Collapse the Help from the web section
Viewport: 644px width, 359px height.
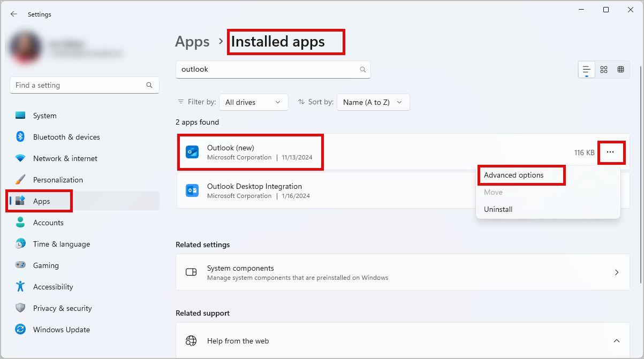pyautogui.click(x=616, y=341)
